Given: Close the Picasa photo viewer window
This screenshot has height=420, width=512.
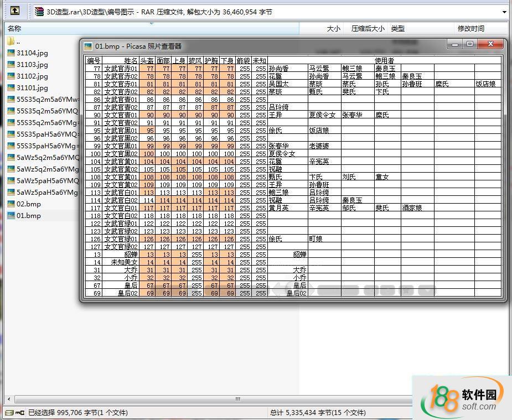Looking at the screenshot, I should (490, 44).
